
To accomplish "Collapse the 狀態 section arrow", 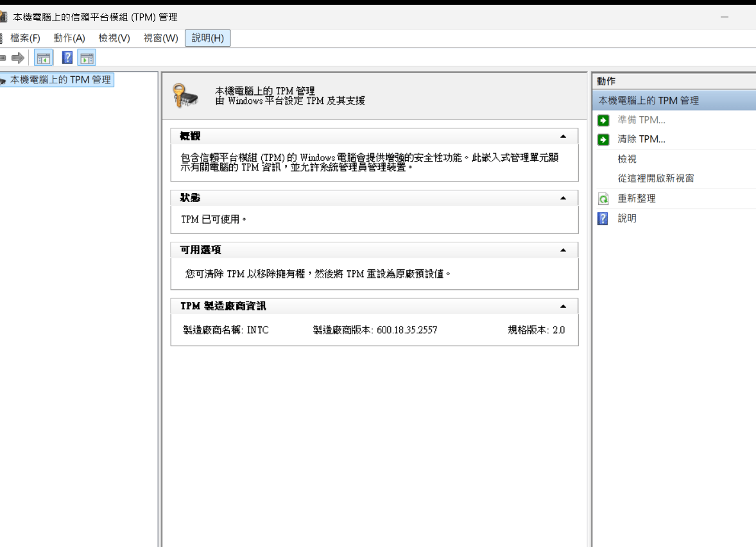I will click(563, 198).
